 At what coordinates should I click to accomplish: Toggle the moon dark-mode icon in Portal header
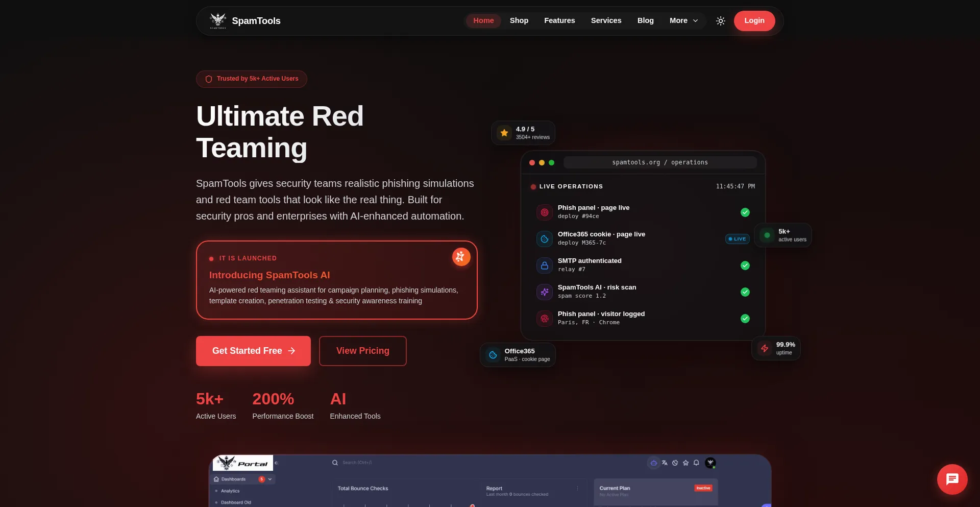point(675,463)
